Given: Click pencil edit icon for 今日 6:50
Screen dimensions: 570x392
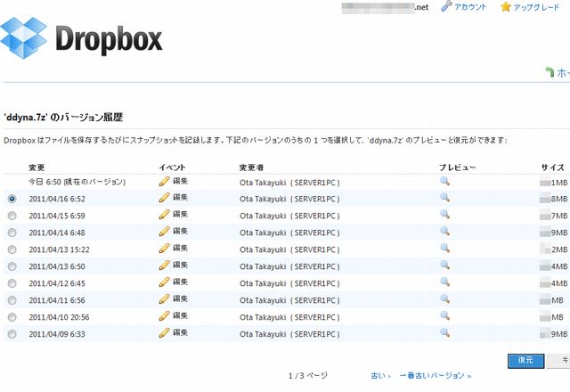Looking at the screenshot, I should click(164, 181).
